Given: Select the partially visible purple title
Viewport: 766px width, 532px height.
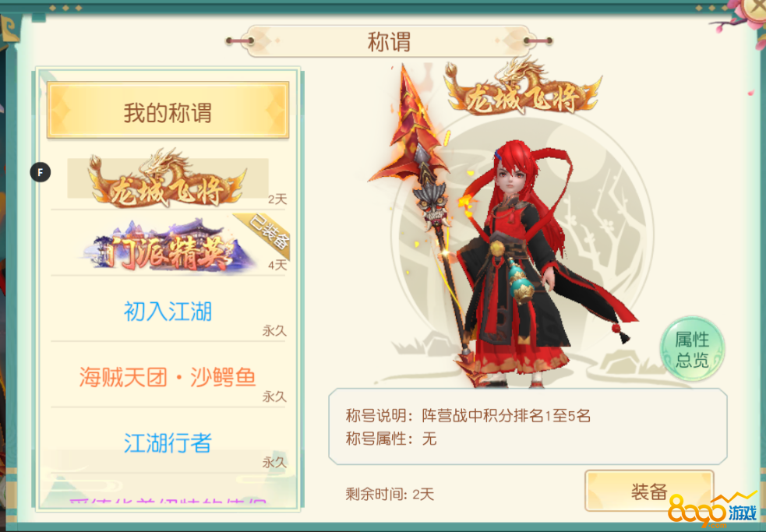Looking at the screenshot, I should click(x=168, y=501).
